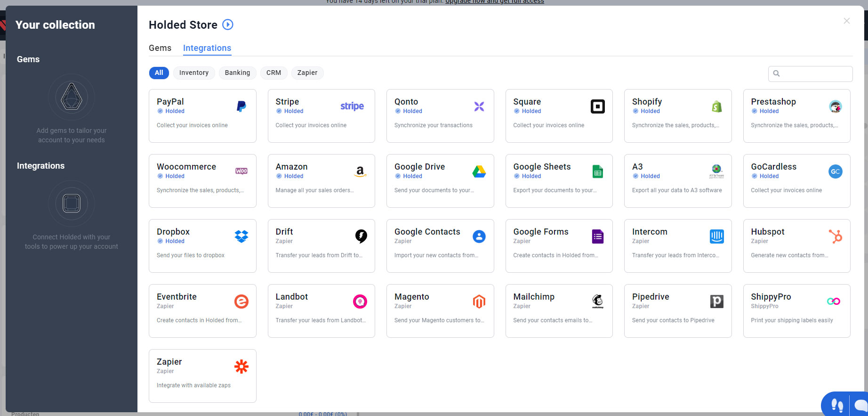Click the Intercom logo icon
868x416 pixels.
point(717,237)
